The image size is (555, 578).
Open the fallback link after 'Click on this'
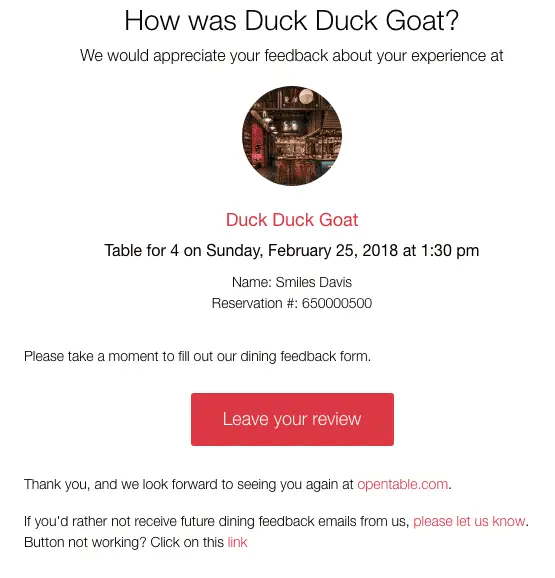click(237, 543)
